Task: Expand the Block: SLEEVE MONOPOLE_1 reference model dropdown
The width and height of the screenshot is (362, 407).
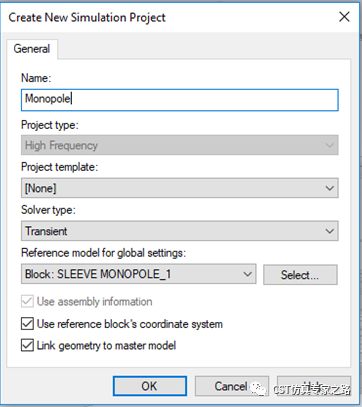Action: [x=139, y=274]
